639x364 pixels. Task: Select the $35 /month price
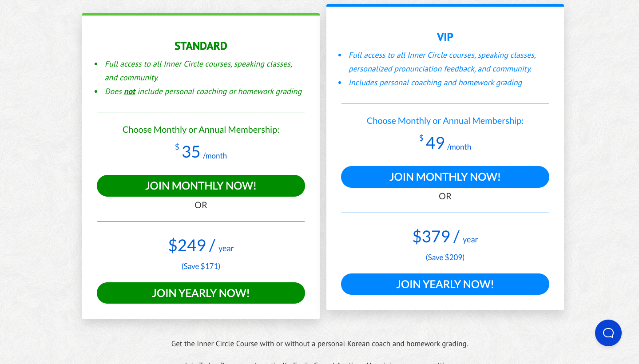(201, 152)
